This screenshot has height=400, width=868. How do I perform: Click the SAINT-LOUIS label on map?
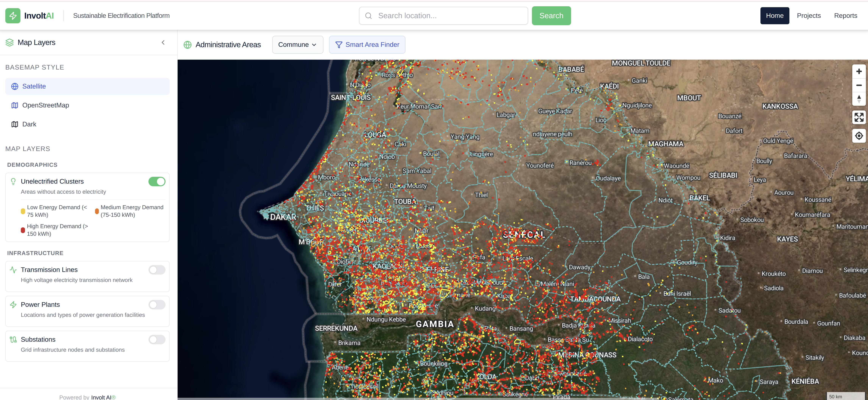[x=351, y=97]
